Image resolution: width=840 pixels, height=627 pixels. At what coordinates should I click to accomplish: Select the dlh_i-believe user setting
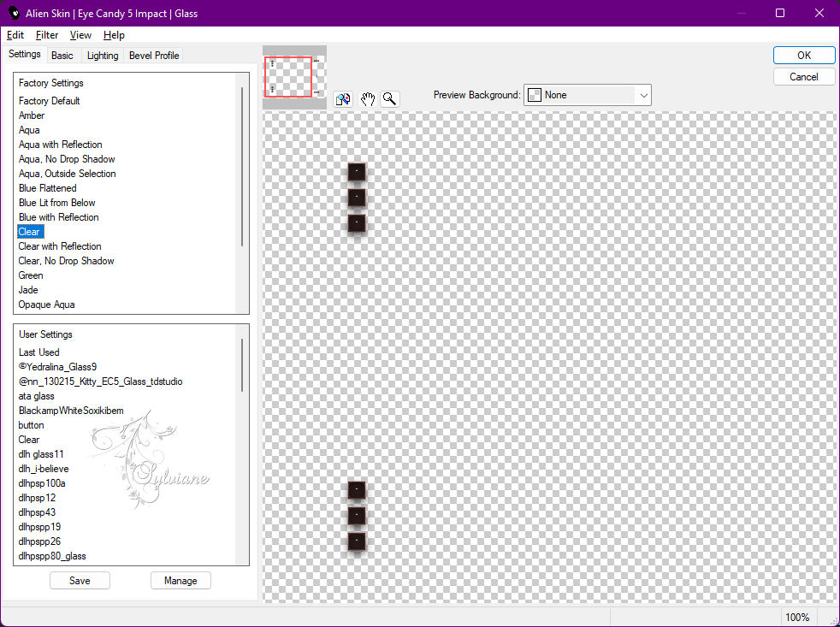point(44,469)
